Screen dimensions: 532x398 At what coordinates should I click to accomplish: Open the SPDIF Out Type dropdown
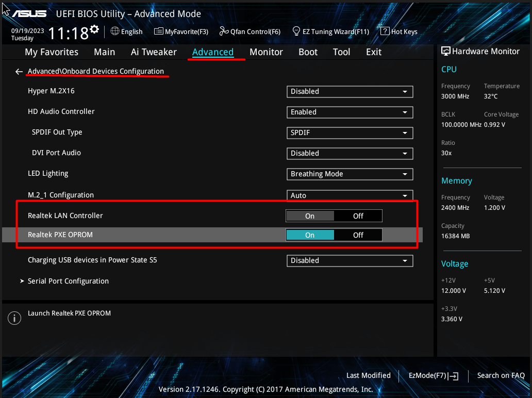coord(350,133)
